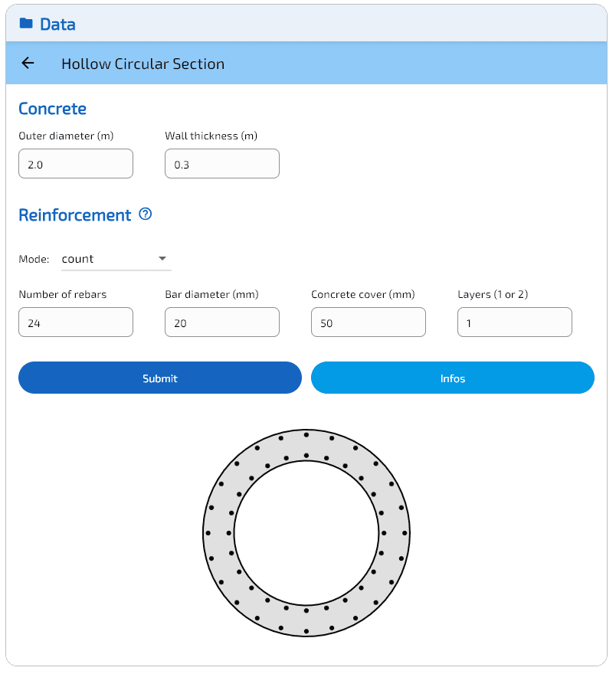Focus the Number of rebars field

click(x=75, y=322)
